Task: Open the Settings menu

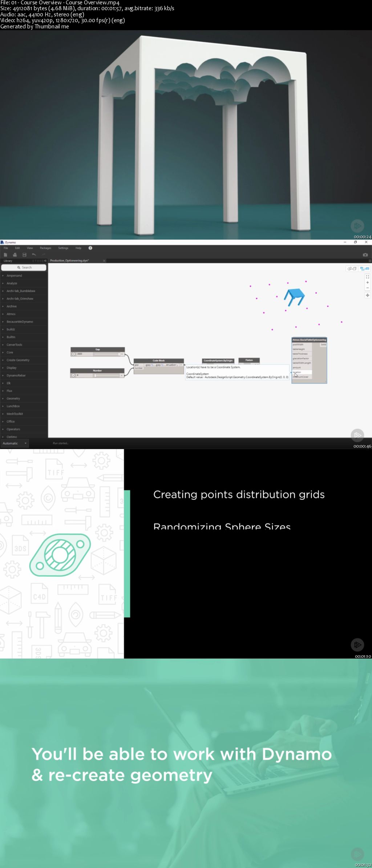Action: click(63, 248)
